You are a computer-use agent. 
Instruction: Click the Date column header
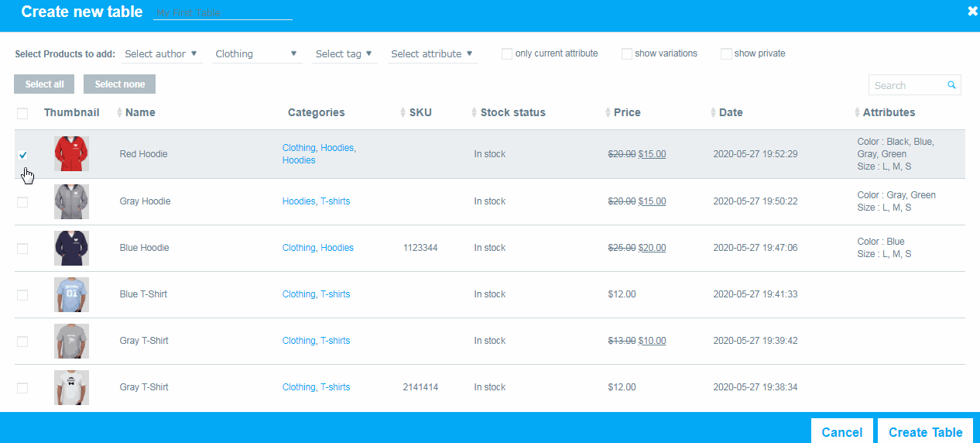[x=731, y=112]
